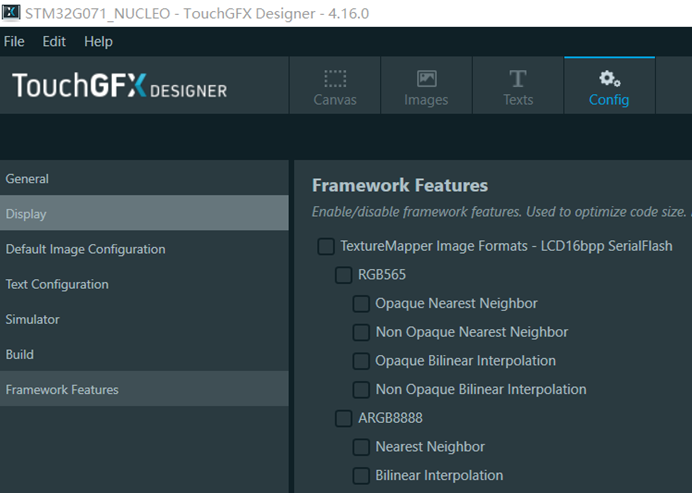Open Text Configuration section
Screen dimensions: 692x493
coord(144,284)
